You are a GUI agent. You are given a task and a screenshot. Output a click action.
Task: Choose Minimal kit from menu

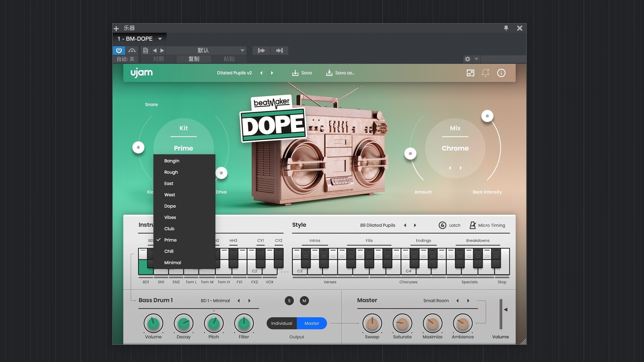(184, 263)
